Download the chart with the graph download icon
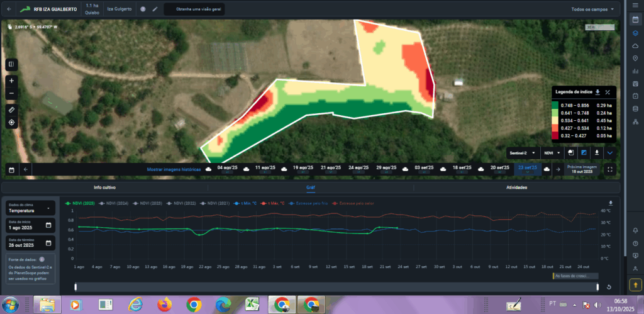Image resolution: width=644 pixels, height=314 pixels. pos(609,203)
